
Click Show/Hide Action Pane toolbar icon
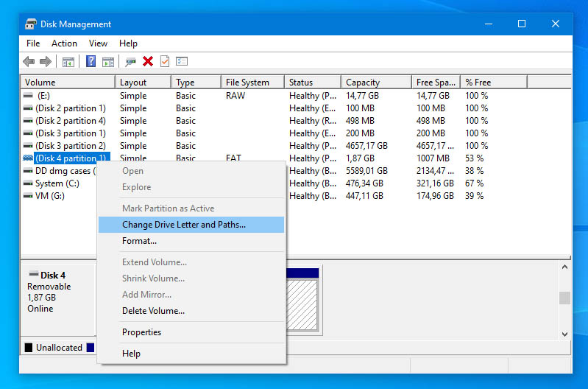107,62
